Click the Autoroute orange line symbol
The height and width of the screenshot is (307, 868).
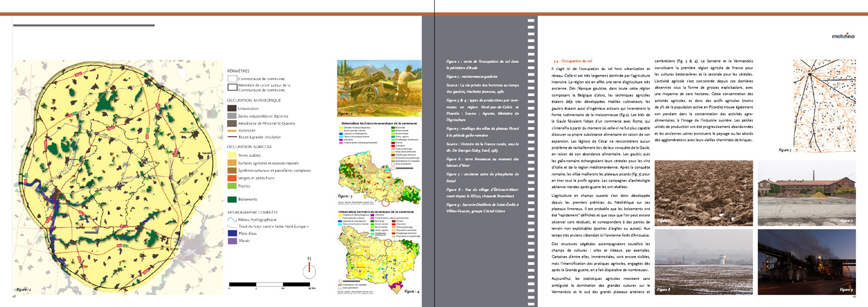tap(232, 131)
